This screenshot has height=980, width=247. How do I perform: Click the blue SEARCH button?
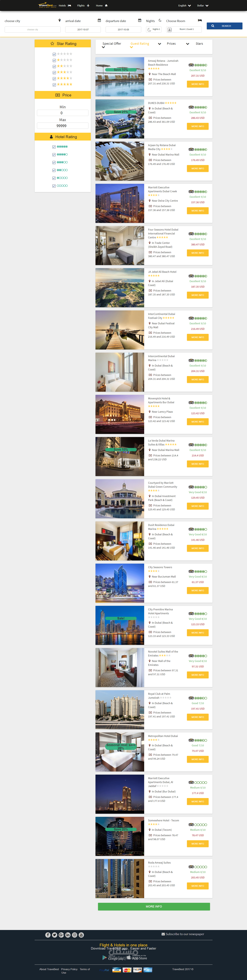click(225, 26)
